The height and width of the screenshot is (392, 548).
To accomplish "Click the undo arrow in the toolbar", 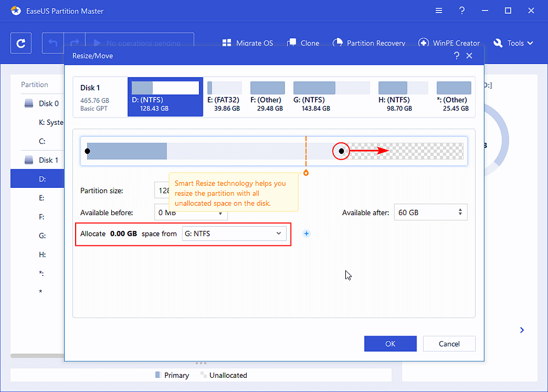I will pyautogui.click(x=53, y=43).
